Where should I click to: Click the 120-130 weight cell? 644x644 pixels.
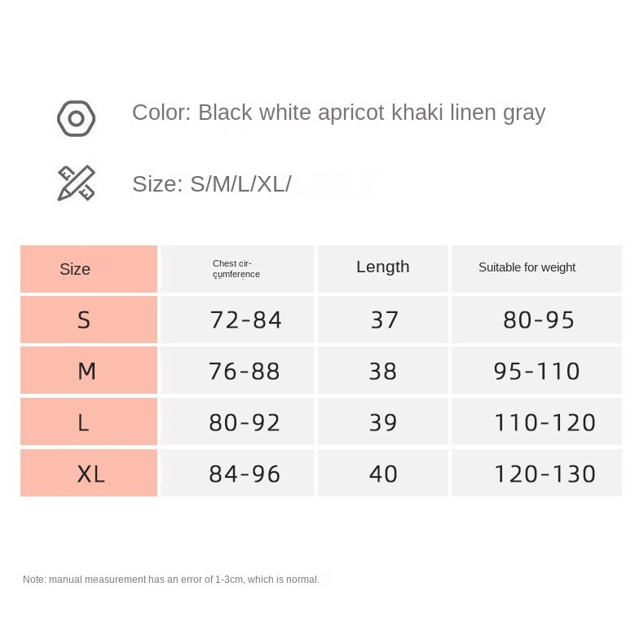[x=545, y=474]
